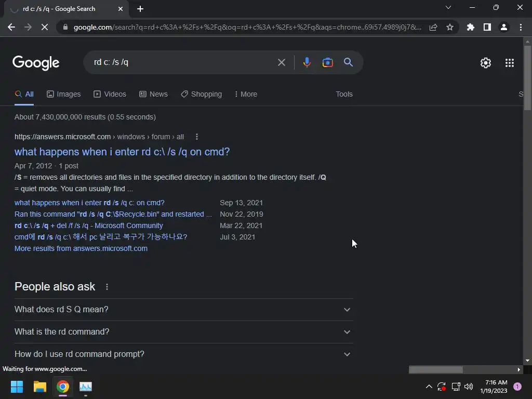Click the padlock site info icon

[x=65, y=27]
